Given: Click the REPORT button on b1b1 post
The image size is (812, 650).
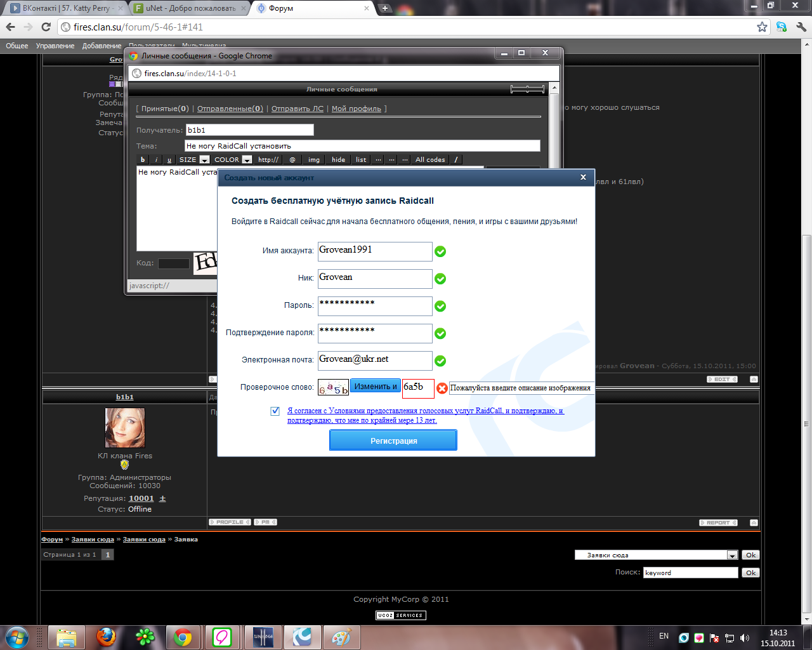Looking at the screenshot, I should [718, 523].
